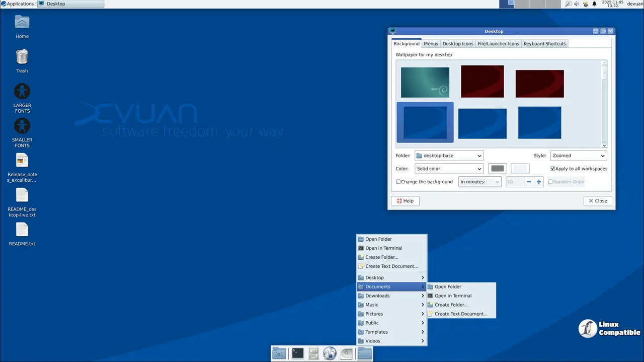This screenshot has width=644, height=362.
Task: Click the Help button in Desktop dialog
Action: [405, 201]
